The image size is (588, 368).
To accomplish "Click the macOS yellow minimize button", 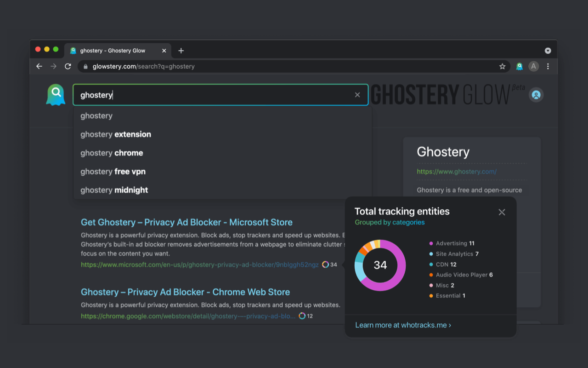I will click(47, 49).
